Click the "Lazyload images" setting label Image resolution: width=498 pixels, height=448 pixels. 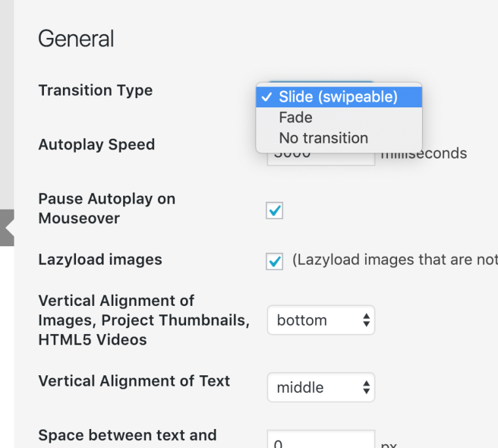100,259
